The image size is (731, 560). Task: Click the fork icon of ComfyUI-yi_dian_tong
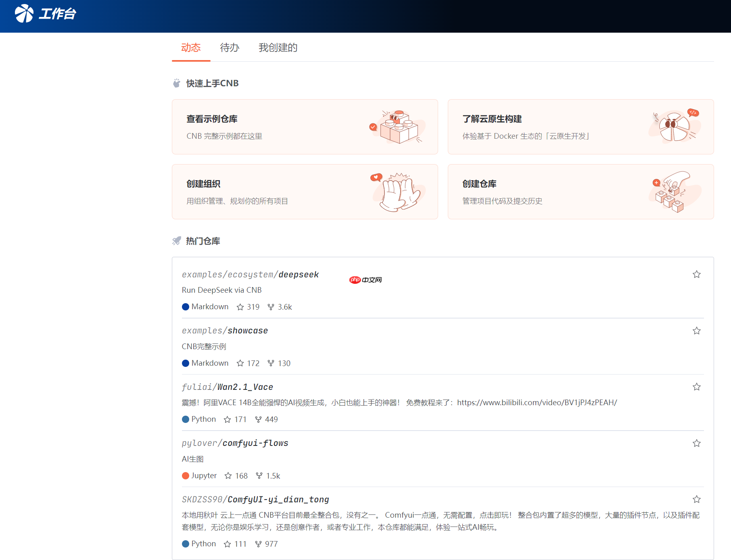(x=258, y=543)
